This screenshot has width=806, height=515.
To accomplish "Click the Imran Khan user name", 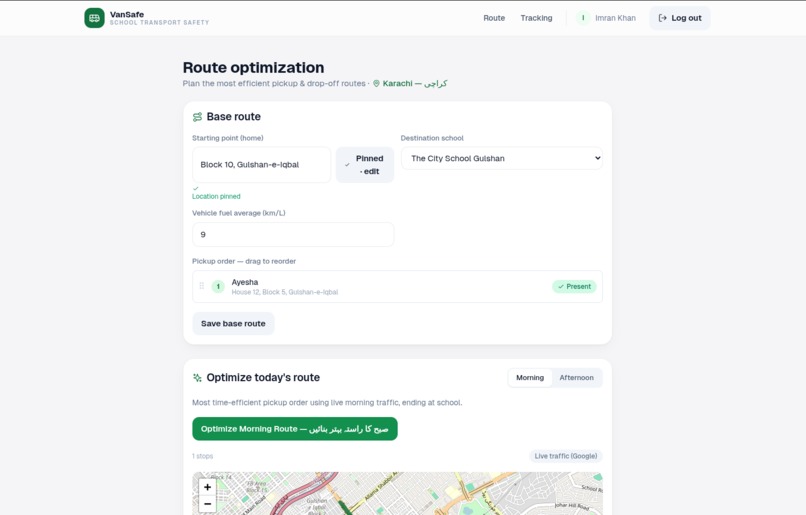I will [x=615, y=18].
